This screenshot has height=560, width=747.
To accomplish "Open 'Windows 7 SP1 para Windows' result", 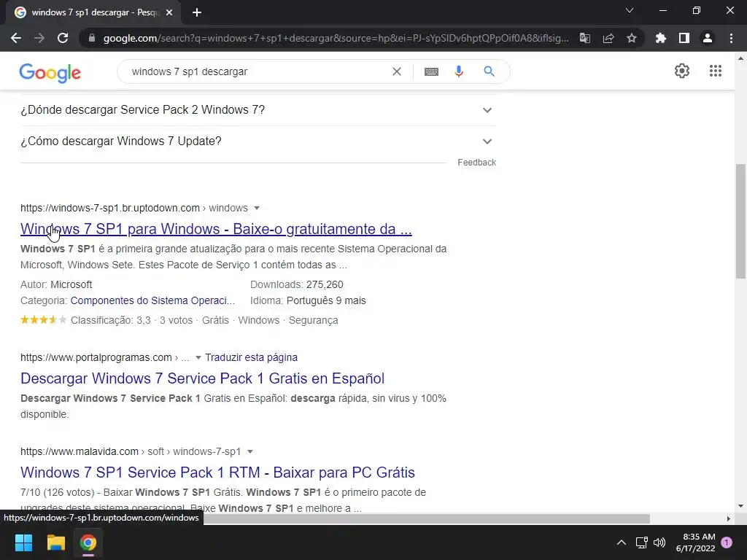I will pos(216,229).
